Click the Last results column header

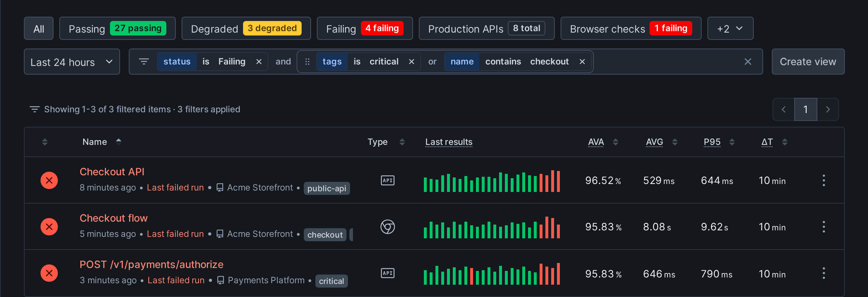click(x=449, y=142)
